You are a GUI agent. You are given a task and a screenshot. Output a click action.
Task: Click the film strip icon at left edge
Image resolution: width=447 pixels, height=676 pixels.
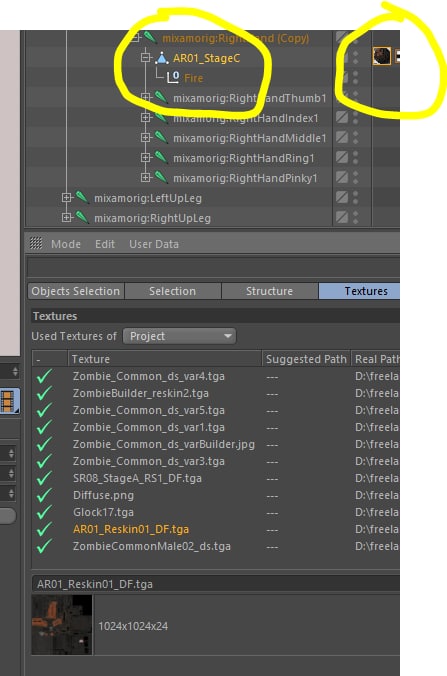tap(9, 401)
